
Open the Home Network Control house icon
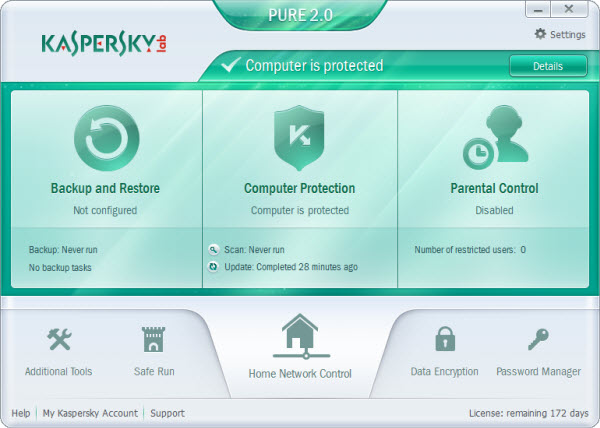pos(301,337)
